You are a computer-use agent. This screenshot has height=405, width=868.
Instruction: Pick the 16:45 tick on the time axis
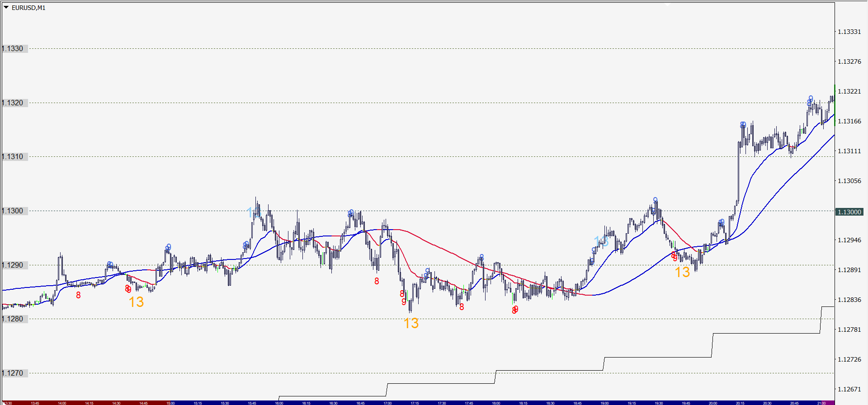click(x=360, y=403)
